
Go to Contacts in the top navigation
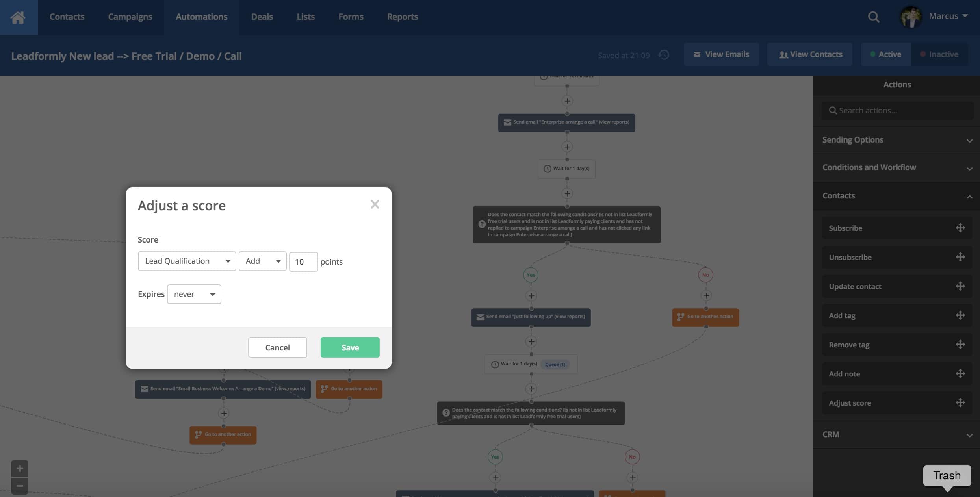67,17
